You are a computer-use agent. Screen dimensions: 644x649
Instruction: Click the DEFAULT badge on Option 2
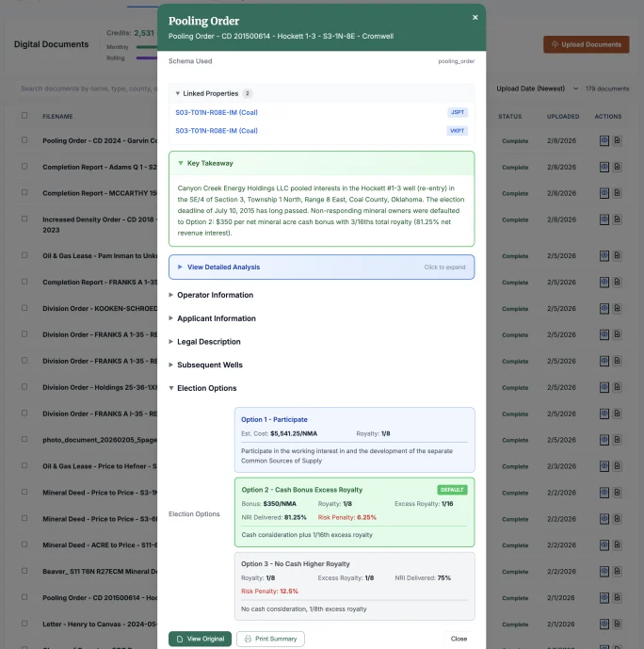point(452,490)
